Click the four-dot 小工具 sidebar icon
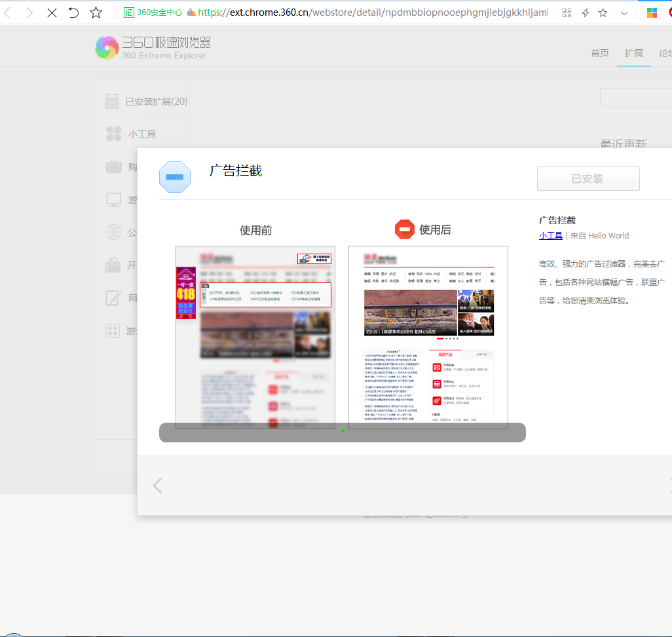The width and height of the screenshot is (672, 637). pos(115,133)
